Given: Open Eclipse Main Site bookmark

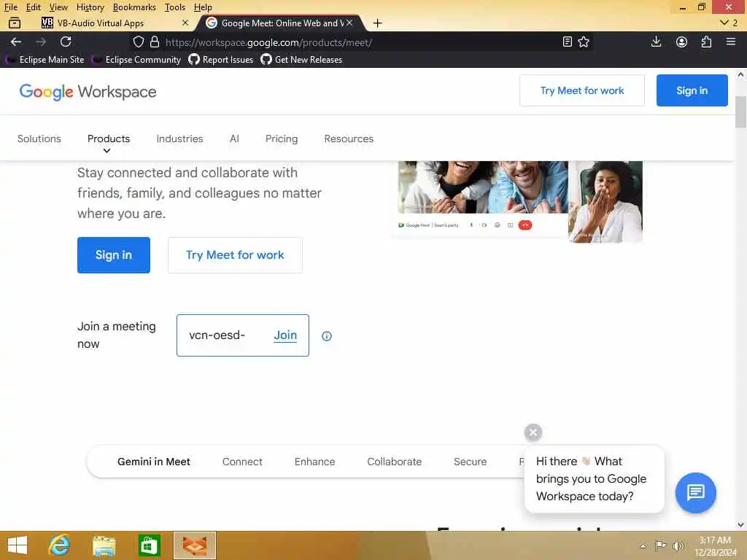Looking at the screenshot, I should (x=45, y=60).
